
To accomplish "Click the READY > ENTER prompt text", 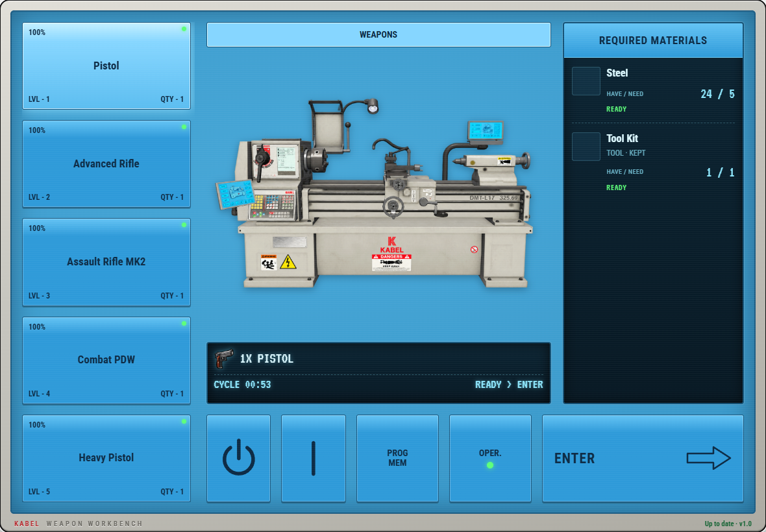I will click(509, 385).
